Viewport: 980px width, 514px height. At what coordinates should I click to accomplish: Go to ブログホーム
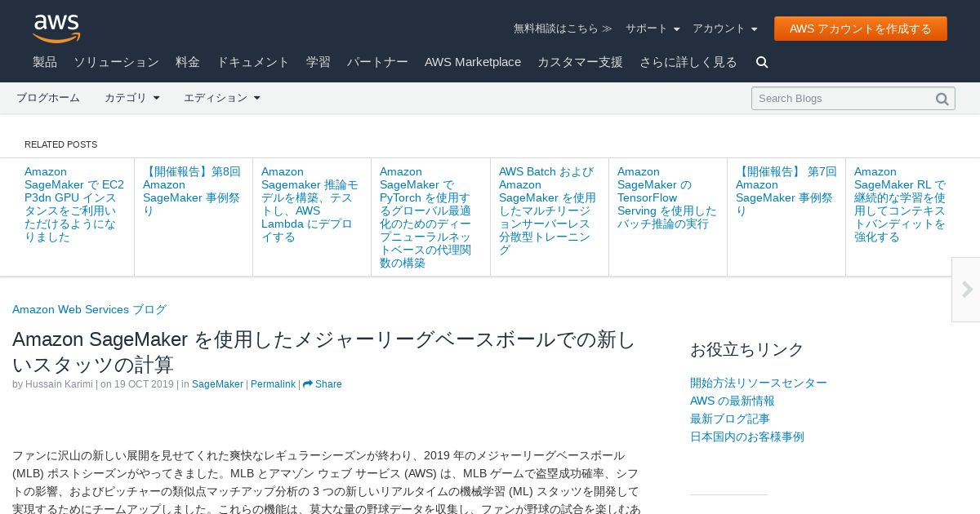(x=48, y=98)
